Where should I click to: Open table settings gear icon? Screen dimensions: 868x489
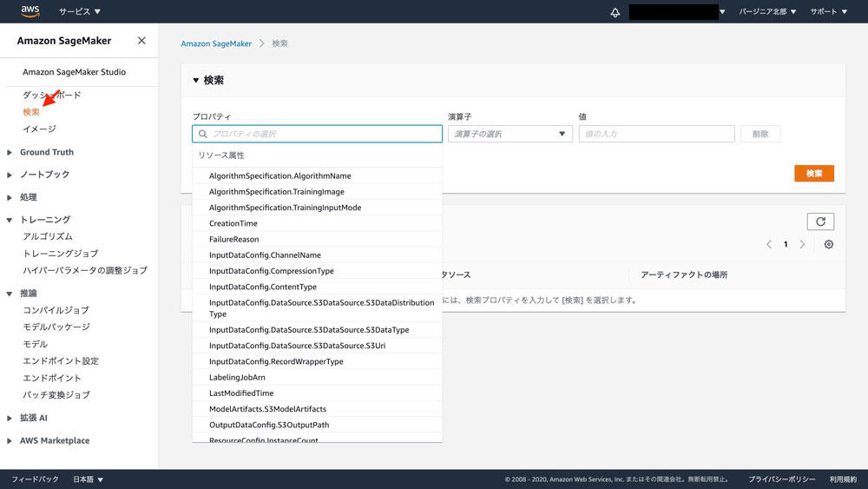829,244
